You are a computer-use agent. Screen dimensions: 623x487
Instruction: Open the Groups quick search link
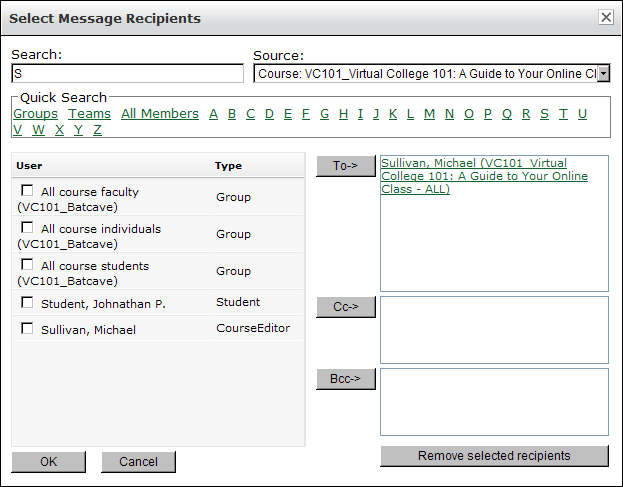click(x=35, y=114)
